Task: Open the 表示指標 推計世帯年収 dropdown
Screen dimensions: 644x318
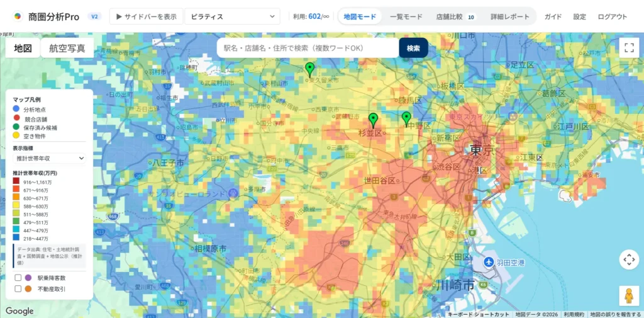Action: (49, 158)
